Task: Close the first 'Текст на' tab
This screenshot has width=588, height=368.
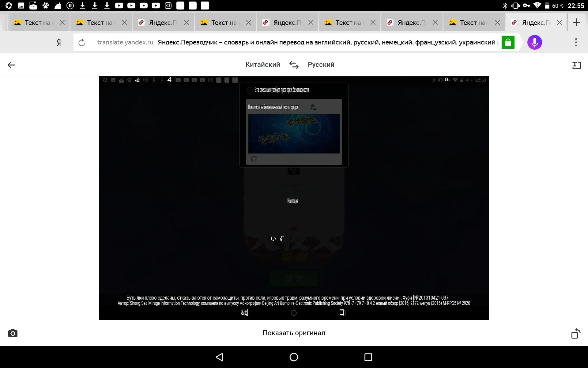Action: (62, 22)
